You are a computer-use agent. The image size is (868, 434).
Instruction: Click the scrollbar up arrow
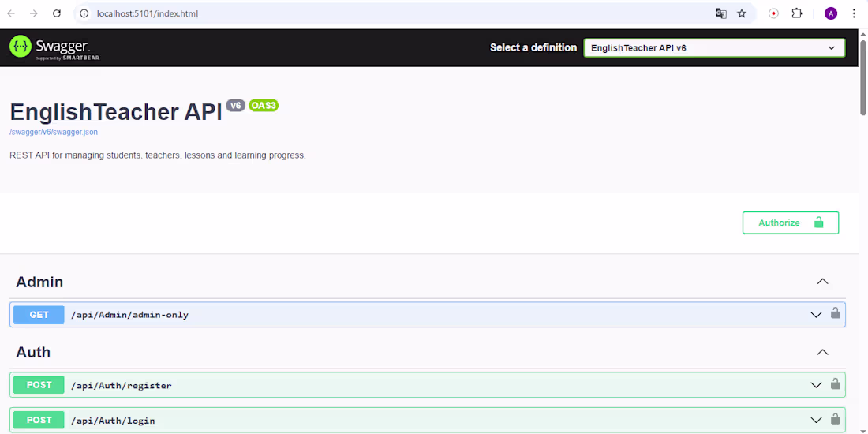click(x=863, y=34)
